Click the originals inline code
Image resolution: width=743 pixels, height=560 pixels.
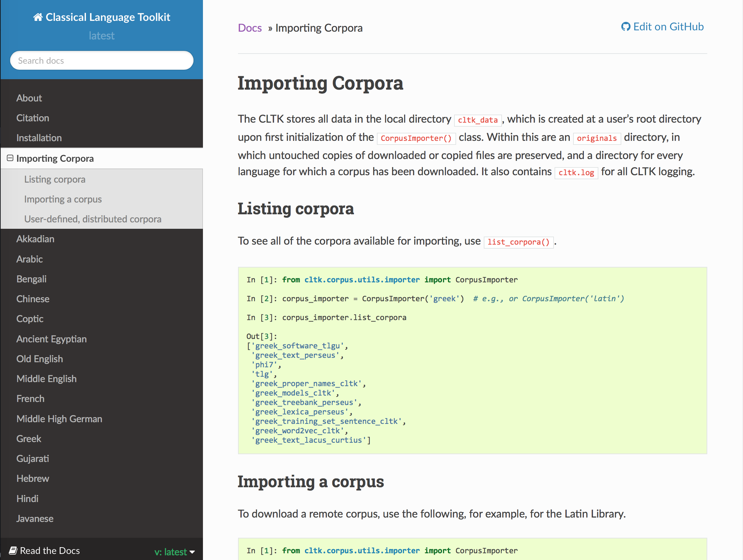coord(597,138)
